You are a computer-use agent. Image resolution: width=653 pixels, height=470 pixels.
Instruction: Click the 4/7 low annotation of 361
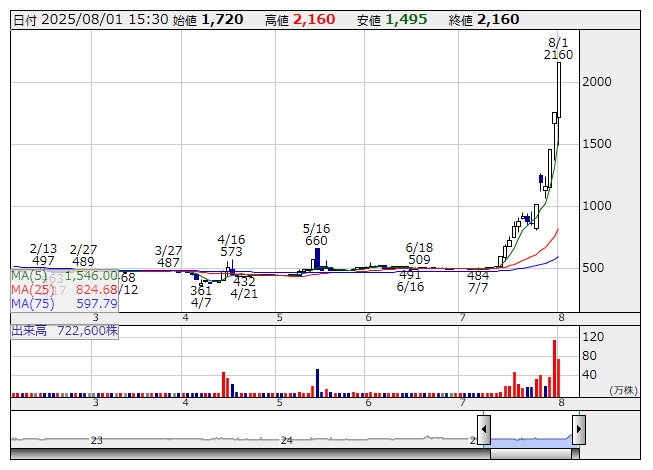[201, 296]
